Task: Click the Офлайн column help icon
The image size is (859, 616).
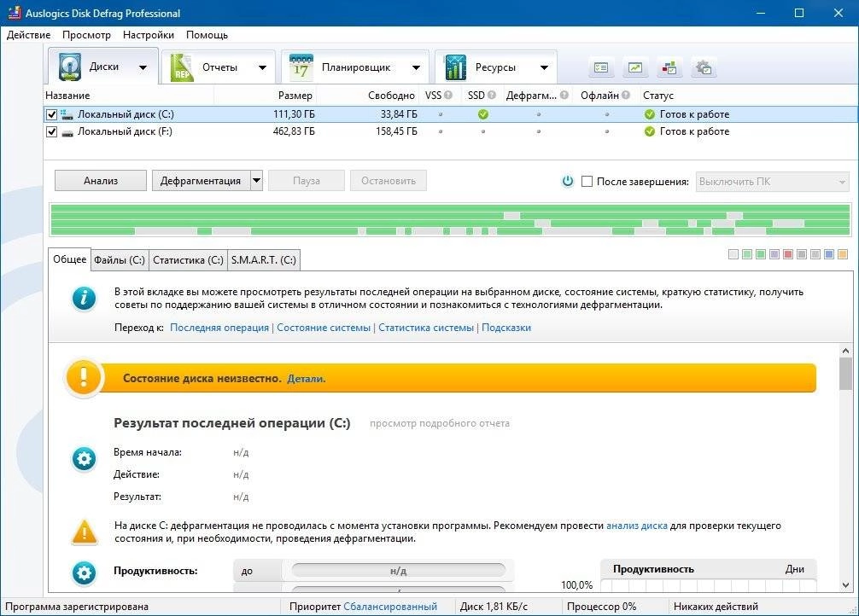Action: click(x=626, y=96)
